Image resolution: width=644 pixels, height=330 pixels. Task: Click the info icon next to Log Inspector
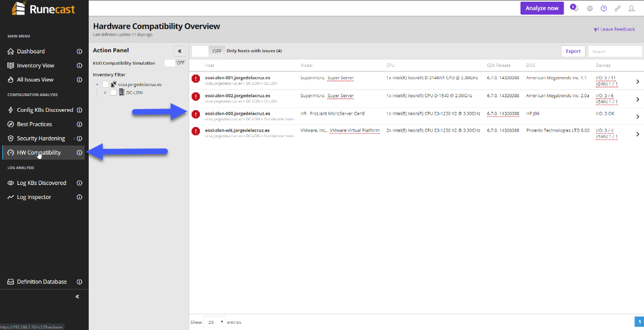[x=80, y=197]
